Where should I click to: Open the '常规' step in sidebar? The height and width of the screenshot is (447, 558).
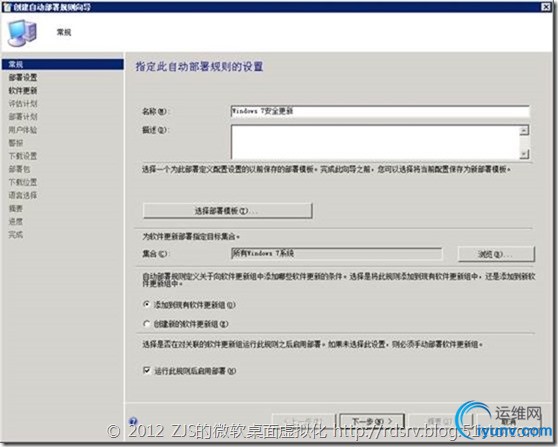[x=63, y=64]
